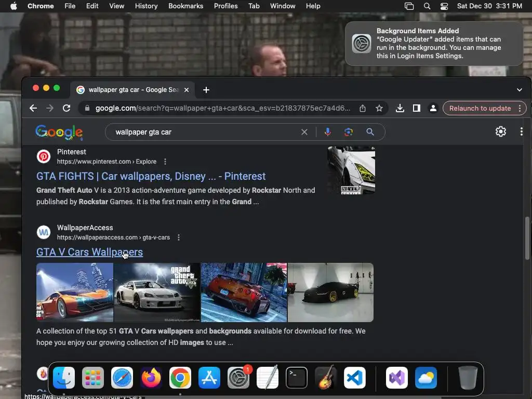
Task: Share this page from address bar
Action: [x=362, y=108]
